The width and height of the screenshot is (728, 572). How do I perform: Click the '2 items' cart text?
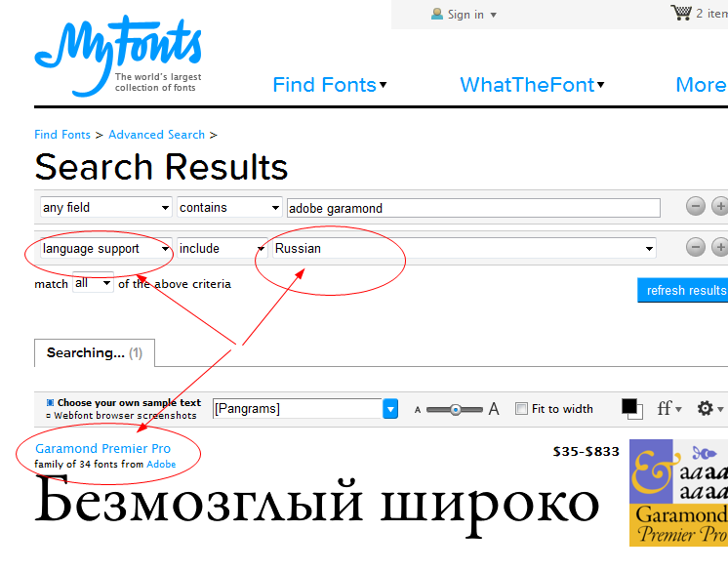tap(711, 14)
